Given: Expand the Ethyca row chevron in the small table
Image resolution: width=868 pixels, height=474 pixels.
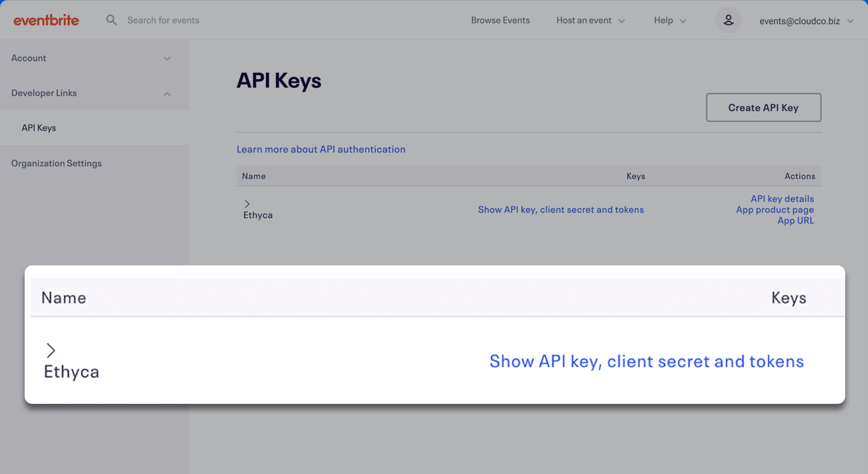Looking at the screenshot, I should click(247, 204).
